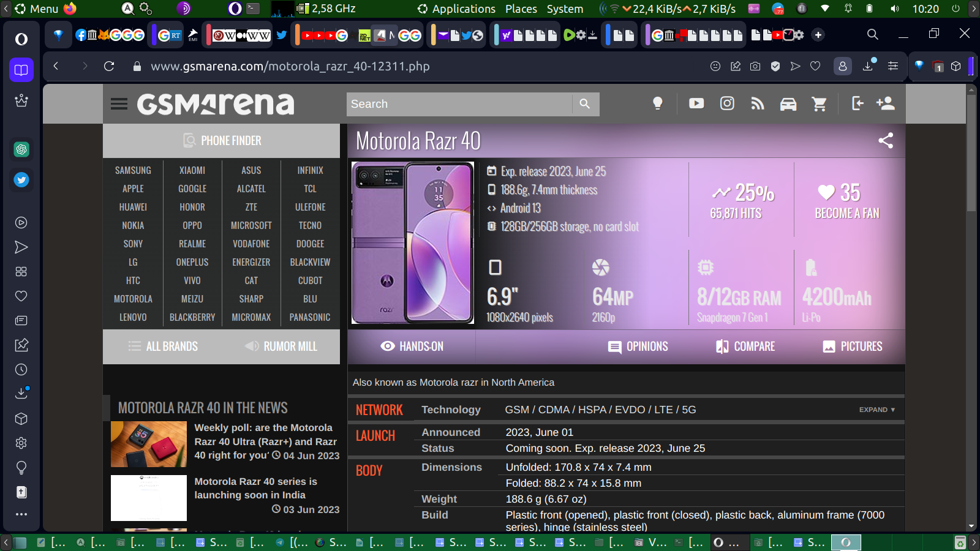This screenshot has height=551, width=980.
Task: Open the Motorola Razr 40 phone image
Action: (413, 243)
